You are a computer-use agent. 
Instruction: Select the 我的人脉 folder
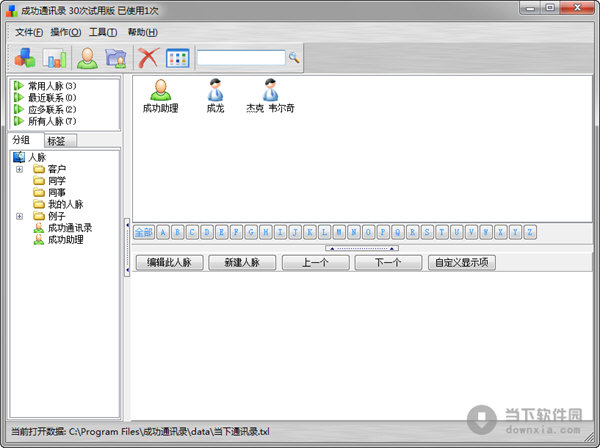65,204
